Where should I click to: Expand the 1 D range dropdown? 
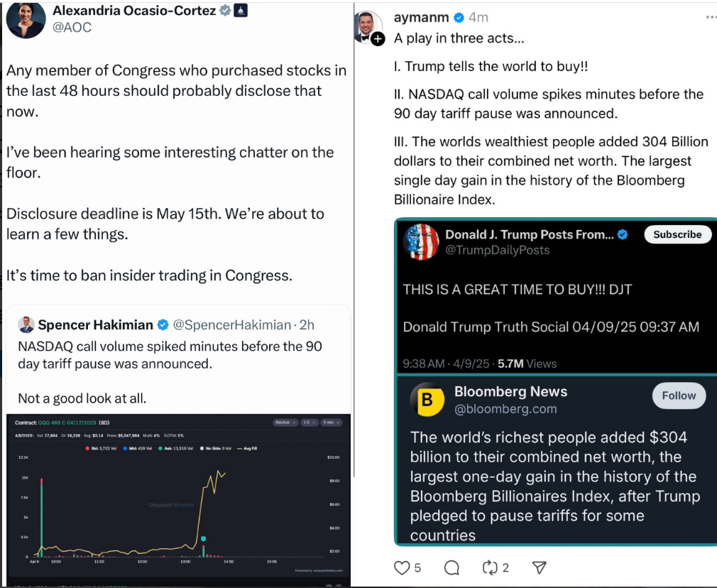(x=307, y=423)
